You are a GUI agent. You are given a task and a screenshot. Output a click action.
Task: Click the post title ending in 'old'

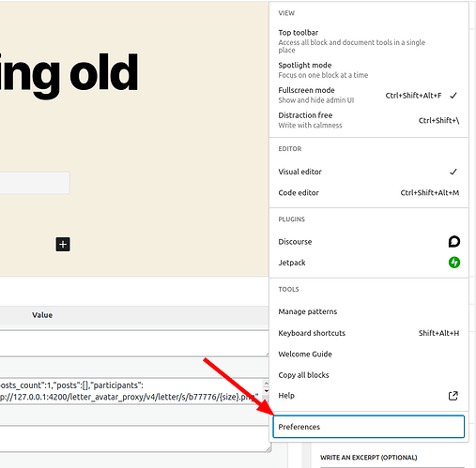tap(69, 73)
